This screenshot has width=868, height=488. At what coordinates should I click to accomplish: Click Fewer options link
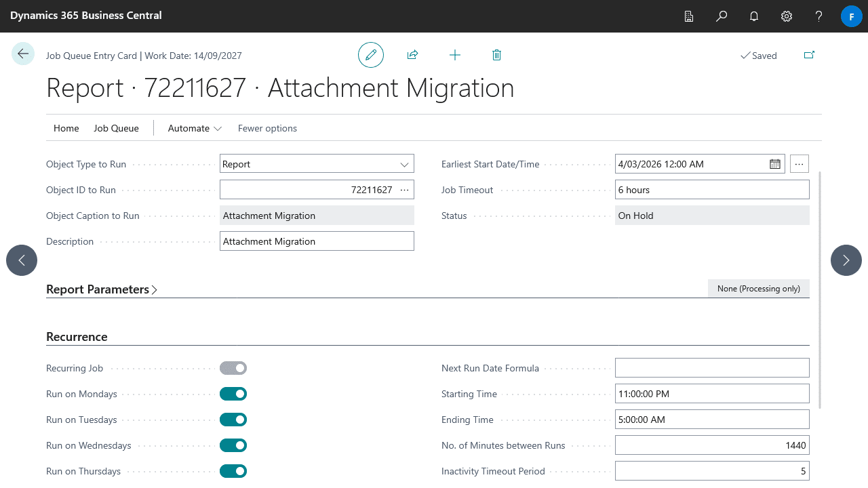tap(267, 128)
